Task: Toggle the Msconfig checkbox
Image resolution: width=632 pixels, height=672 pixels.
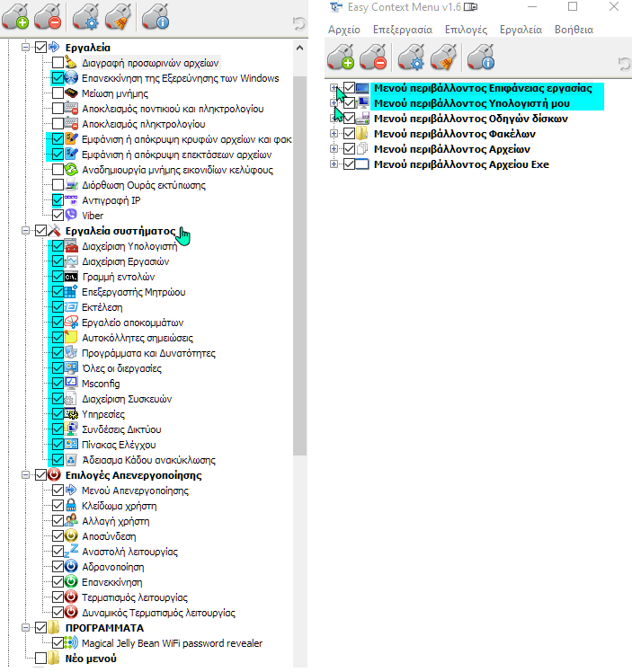Action: pos(58,383)
